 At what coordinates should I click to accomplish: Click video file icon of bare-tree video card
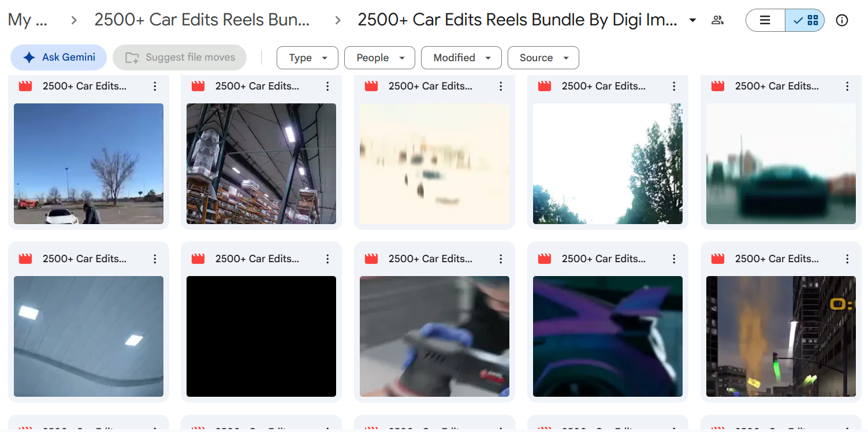(x=25, y=86)
